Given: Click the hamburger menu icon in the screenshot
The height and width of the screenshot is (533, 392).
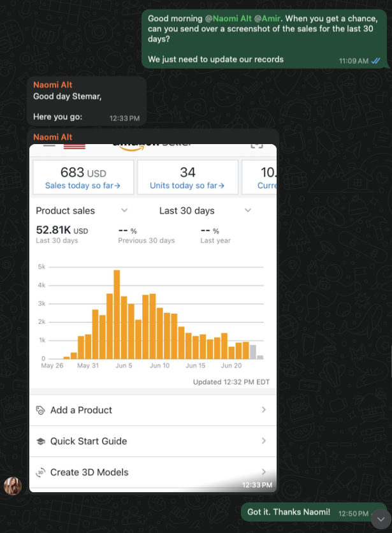Looking at the screenshot, I should pyautogui.click(x=48, y=145).
